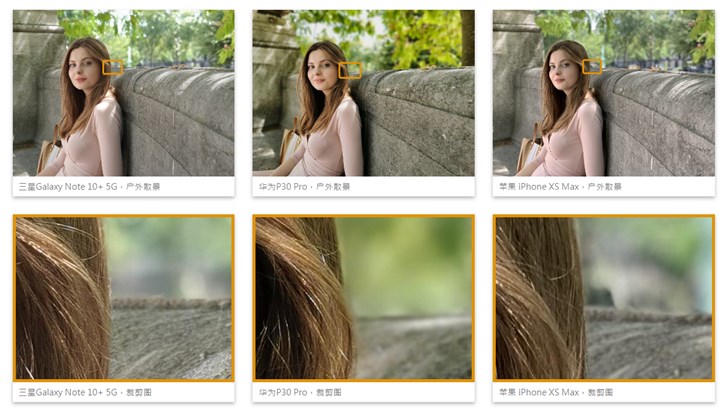
Task: Open the iPhone XS Max cropped hair image
Action: click(604, 298)
